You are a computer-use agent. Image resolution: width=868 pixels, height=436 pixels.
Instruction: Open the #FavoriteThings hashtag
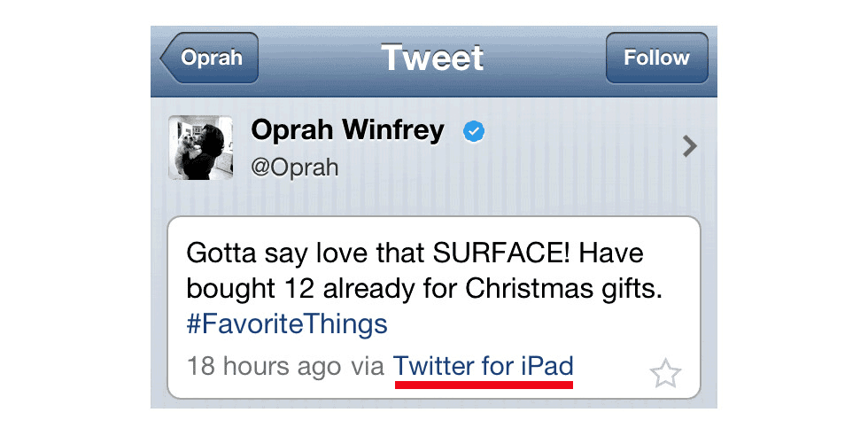[287, 324]
